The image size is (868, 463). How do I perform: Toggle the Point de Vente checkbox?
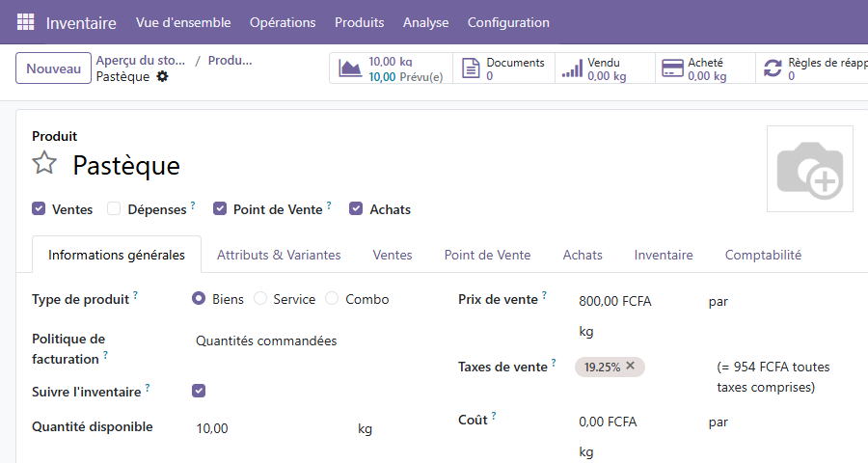220,208
